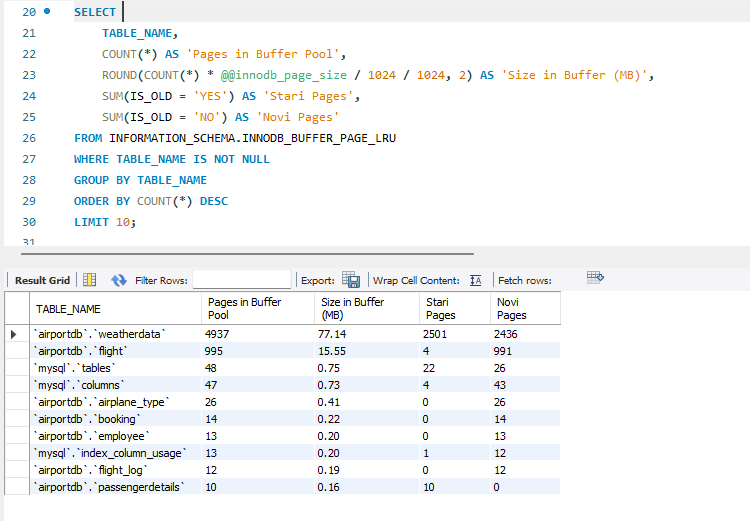Toggle wrap cell content icon
Screen dimensions: 750x521
(476, 280)
